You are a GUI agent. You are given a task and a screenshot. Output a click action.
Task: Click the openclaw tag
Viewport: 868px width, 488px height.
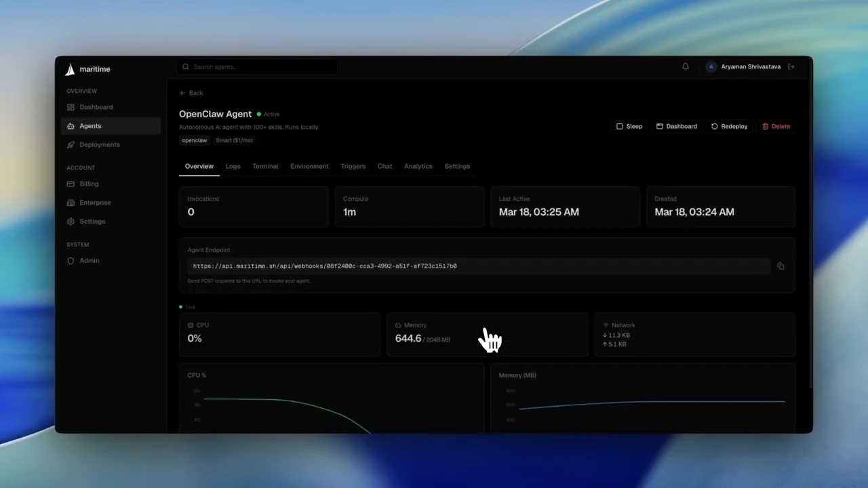click(x=195, y=140)
